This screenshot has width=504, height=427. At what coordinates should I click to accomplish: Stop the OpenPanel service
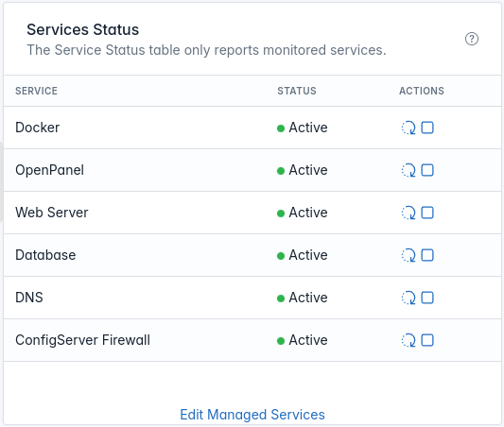click(x=427, y=170)
